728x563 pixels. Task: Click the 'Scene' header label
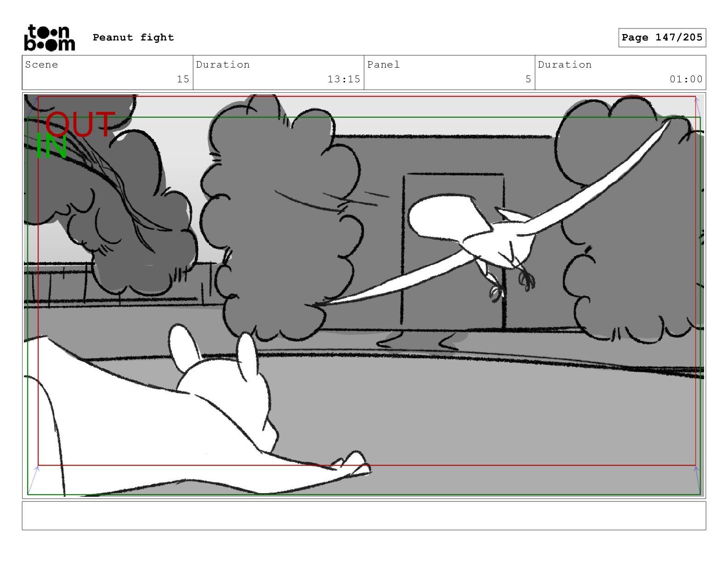(42, 64)
